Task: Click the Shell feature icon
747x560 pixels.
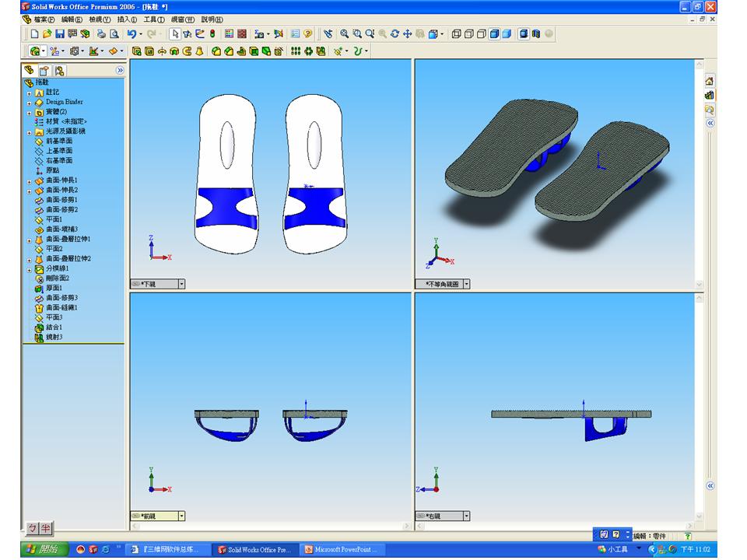Action: tap(254, 51)
